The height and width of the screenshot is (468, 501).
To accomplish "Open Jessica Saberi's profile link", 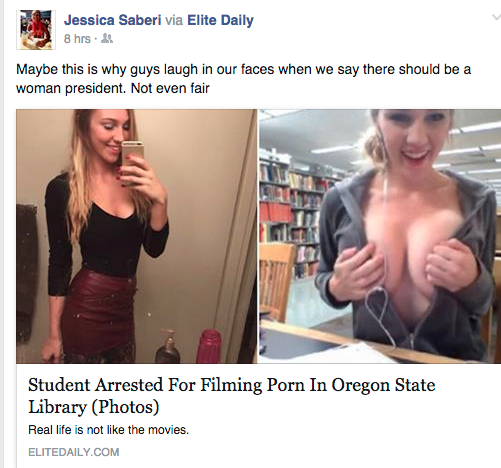I will [x=113, y=20].
